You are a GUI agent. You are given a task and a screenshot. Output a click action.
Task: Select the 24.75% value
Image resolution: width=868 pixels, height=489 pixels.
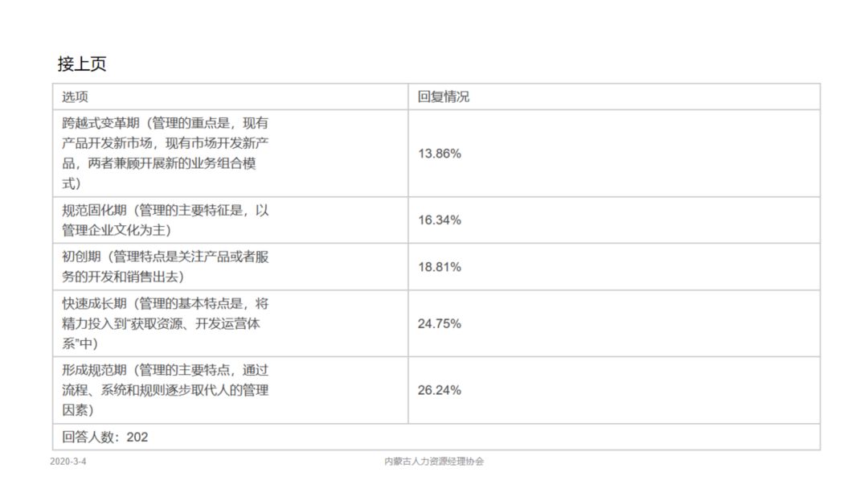tap(439, 323)
